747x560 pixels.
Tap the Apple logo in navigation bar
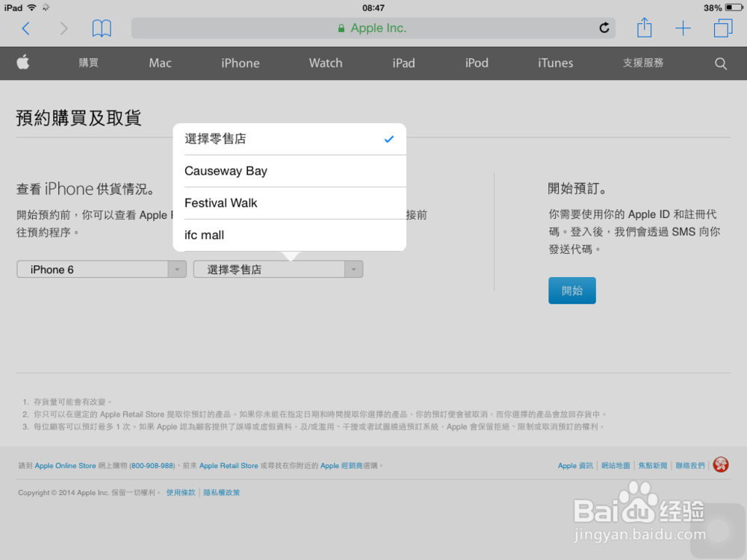[x=23, y=63]
